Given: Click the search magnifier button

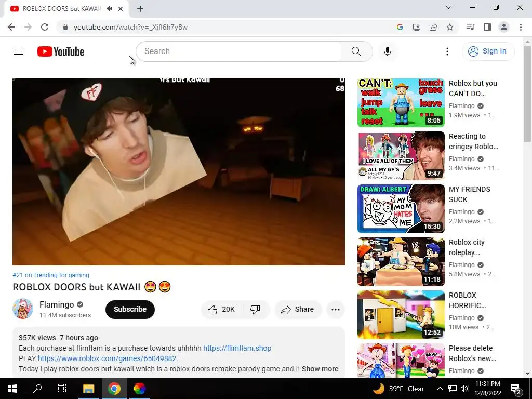Looking at the screenshot, I should (x=356, y=51).
